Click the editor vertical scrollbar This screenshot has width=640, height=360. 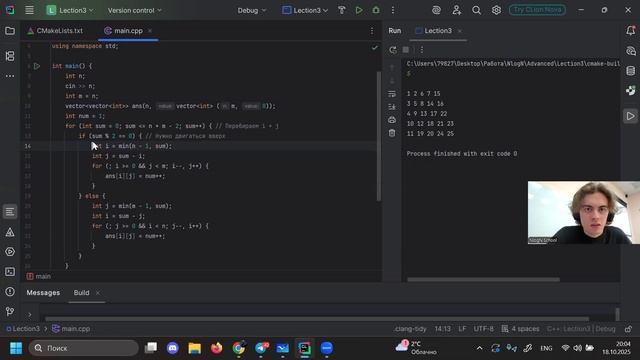[379, 136]
